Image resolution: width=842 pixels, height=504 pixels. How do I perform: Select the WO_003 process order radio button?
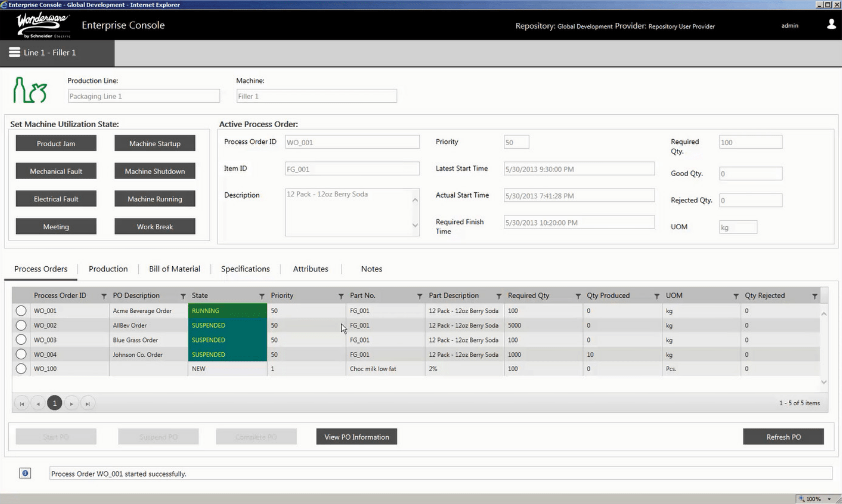21,340
